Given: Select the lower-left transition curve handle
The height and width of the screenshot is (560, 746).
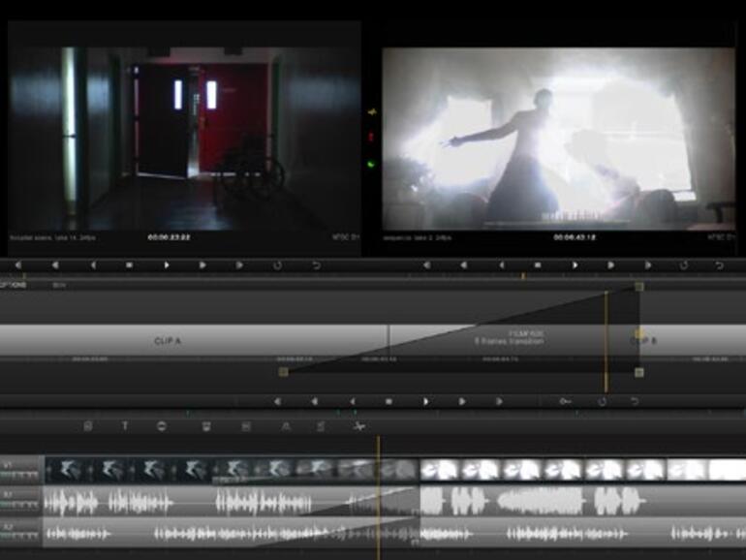Looking at the screenshot, I should [284, 372].
